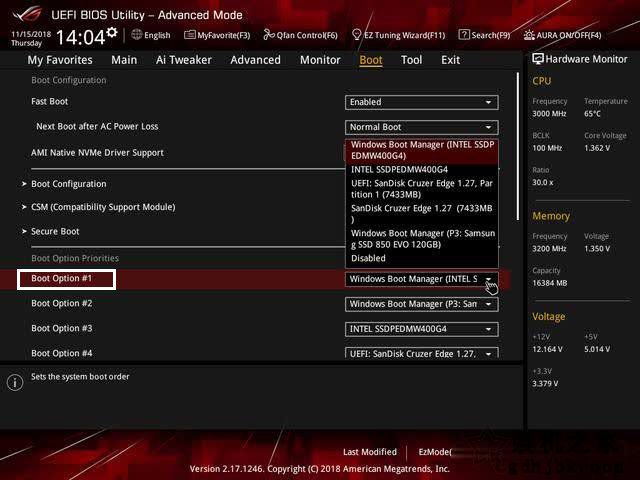Click CPU frequency value 3000 MHz
The height and width of the screenshot is (480, 640).
(x=549, y=114)
